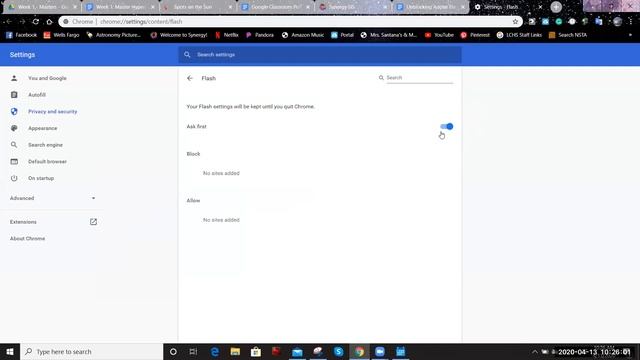The image size is (640, 360).
Task: Open Microsoft Store from the taskbar
Action: pyautogui.click(x=256, y=351)
